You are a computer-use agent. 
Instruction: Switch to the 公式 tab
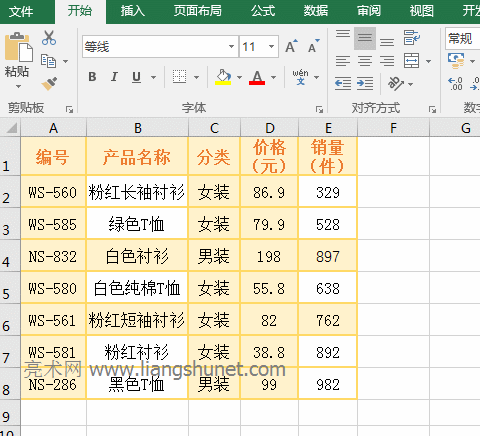pyautogui.click(x=263, y=11)
